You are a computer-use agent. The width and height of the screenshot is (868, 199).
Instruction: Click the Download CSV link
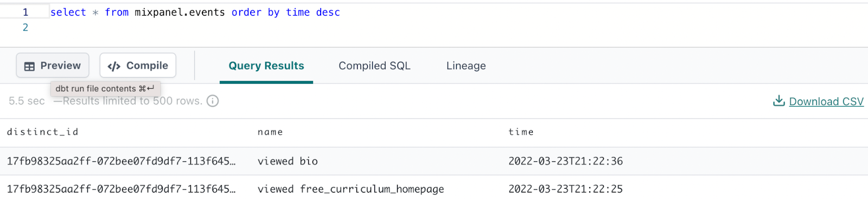point(826,102)
